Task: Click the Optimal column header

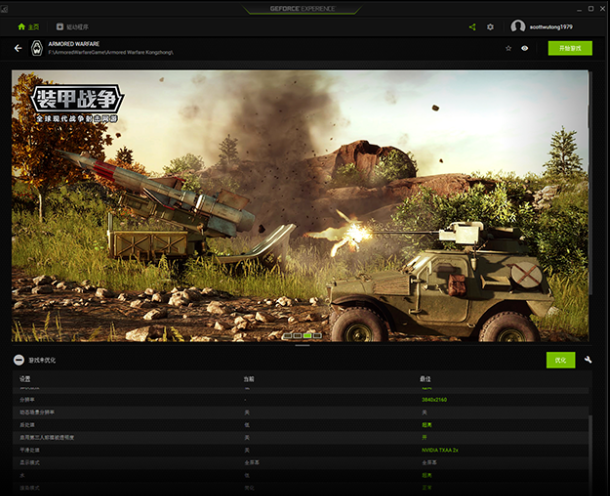Action: pyautogui.click(x=425, y=379)
